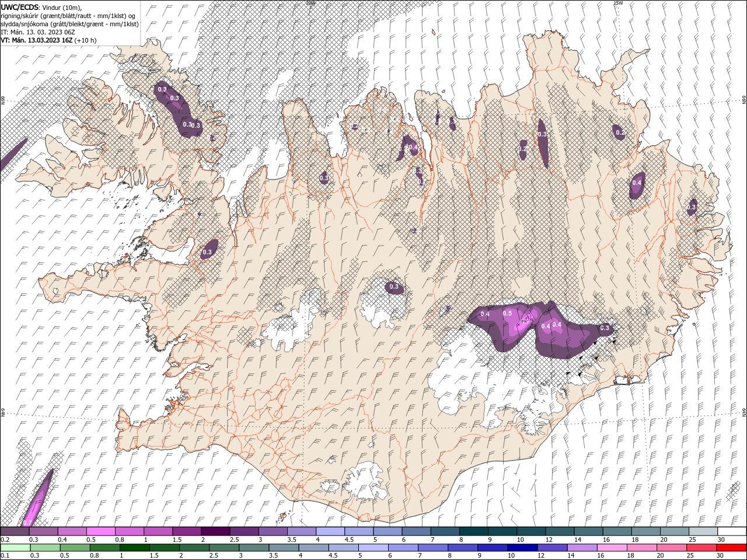Select the dark mauve 0.2 swatch in top legend row
Screen dimensions: 747x560
[15, 531]
